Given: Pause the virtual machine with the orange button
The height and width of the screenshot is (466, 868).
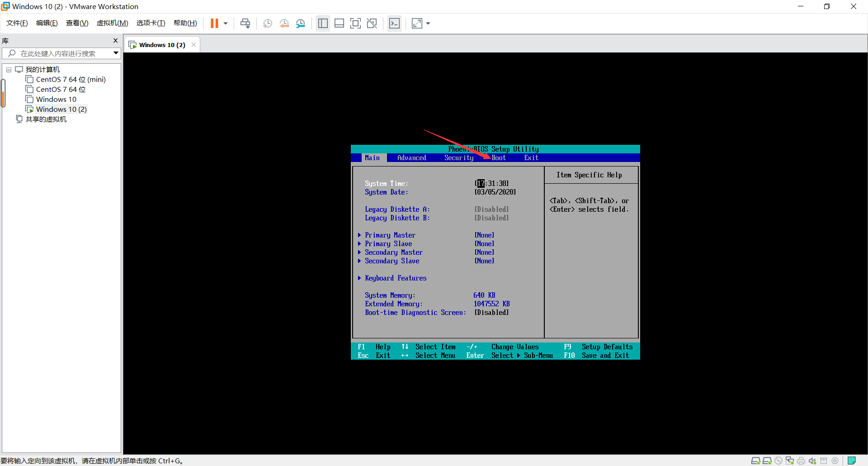Looking at the screenshot, I should (x=214, y=23).
